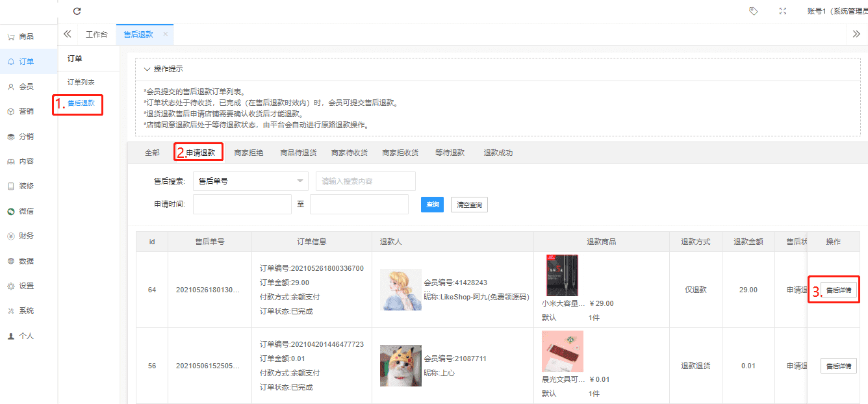This screenshot has width=868, height=404.
Task: Open 微信 section in the sidebar
Action: point(26,211)
